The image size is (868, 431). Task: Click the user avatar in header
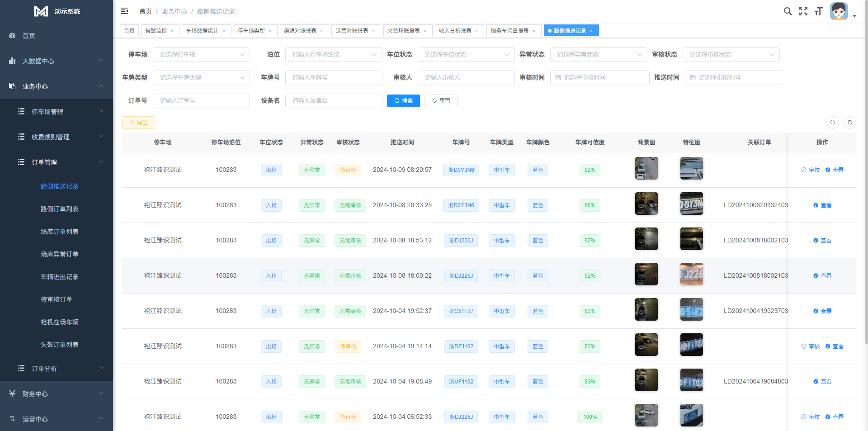(x=839, y=11)
